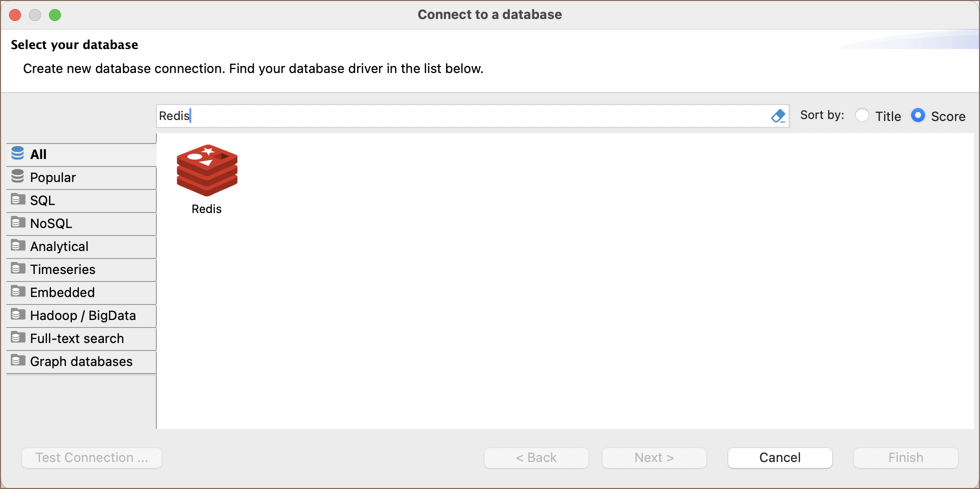The width and height of the screenshot is (980, 489).
Task: Select the Score sort radio button
Action: click(918, 115)
